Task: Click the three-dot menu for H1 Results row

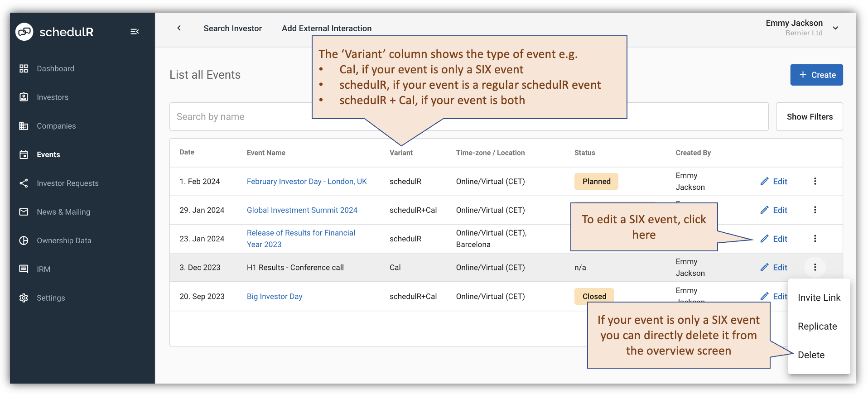Action: coord(815,267)
